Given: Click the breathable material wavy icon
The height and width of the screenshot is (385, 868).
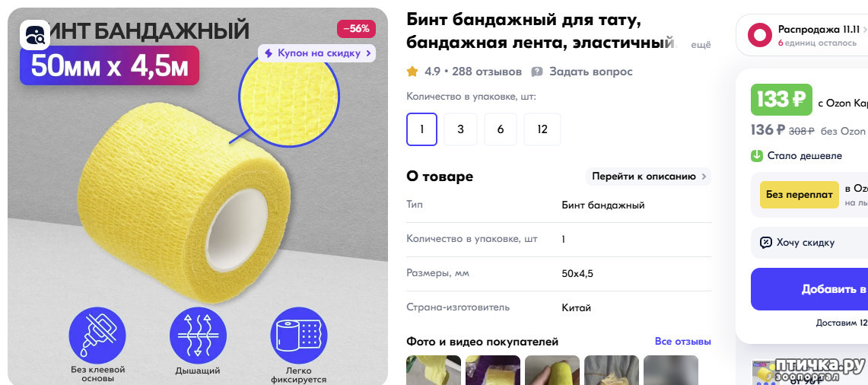Looking at the screenshot, I should 199,336.
